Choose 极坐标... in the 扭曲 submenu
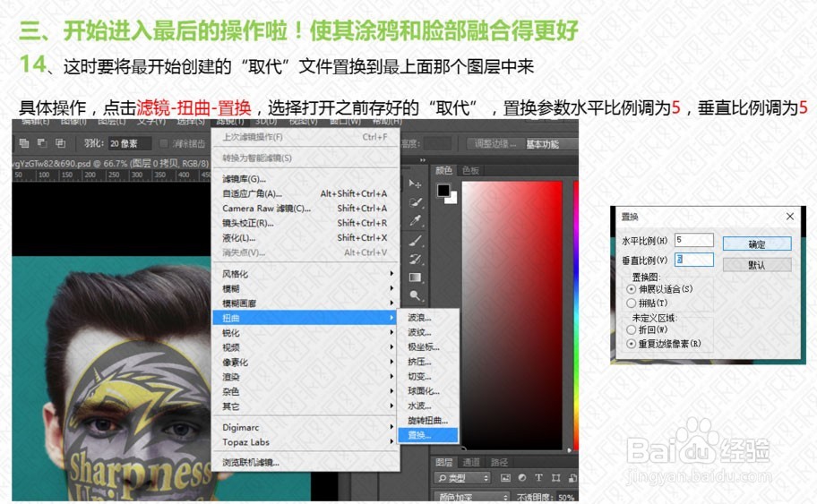This screenshot has width=817, height=504. [x=428, y=346]
